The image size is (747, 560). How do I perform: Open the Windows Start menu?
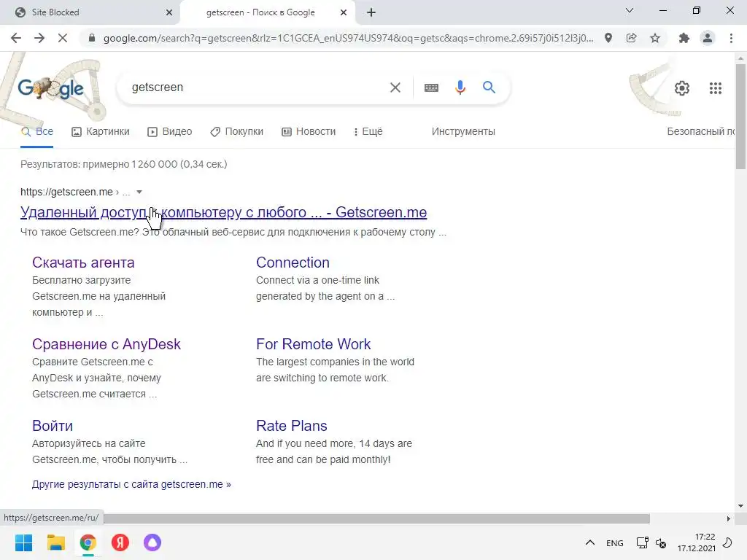click(24, 542)
